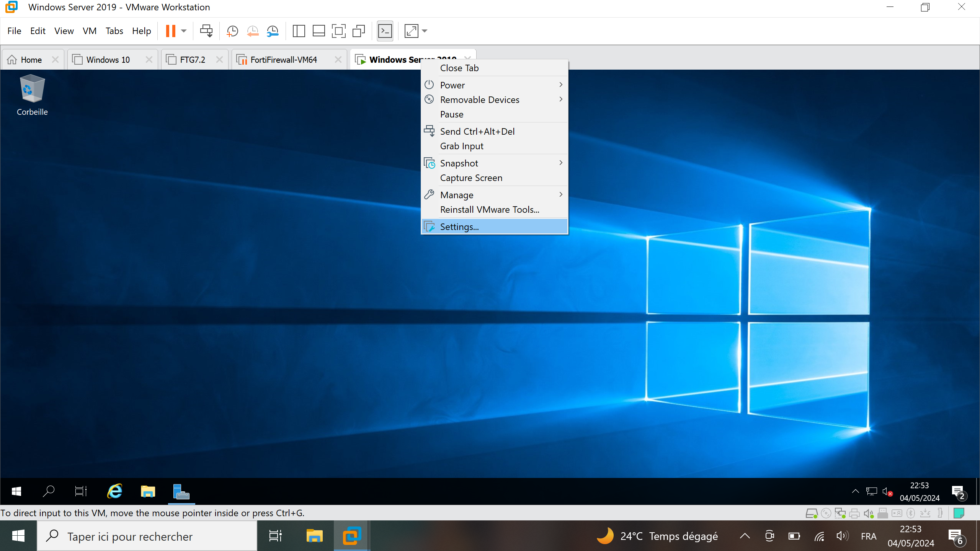Select Grab Input in the context menu
The width and height of the screenshot is (980, 551).
point(494,146)
